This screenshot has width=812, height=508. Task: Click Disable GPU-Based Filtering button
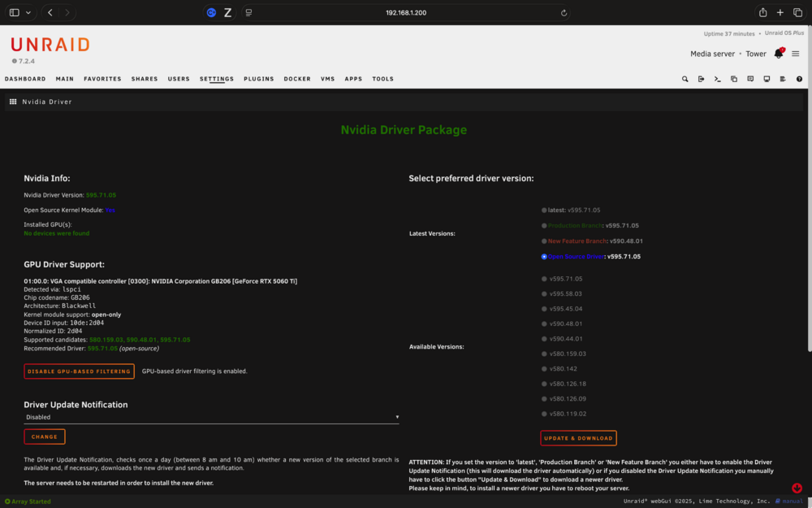pos(80,371)
